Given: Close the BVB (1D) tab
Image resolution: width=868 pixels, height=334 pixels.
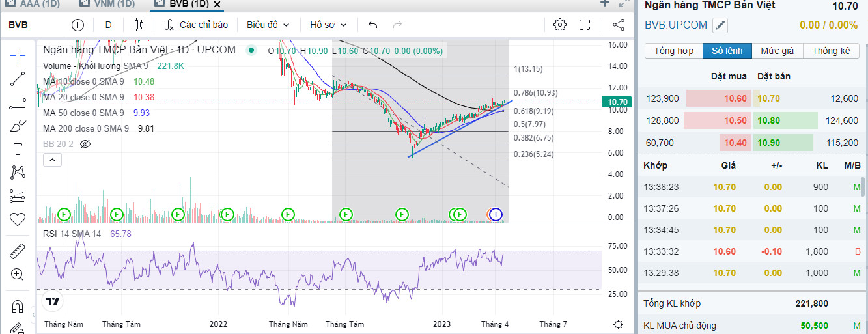Looking at the screenshot, I should (x=217, y=4).
